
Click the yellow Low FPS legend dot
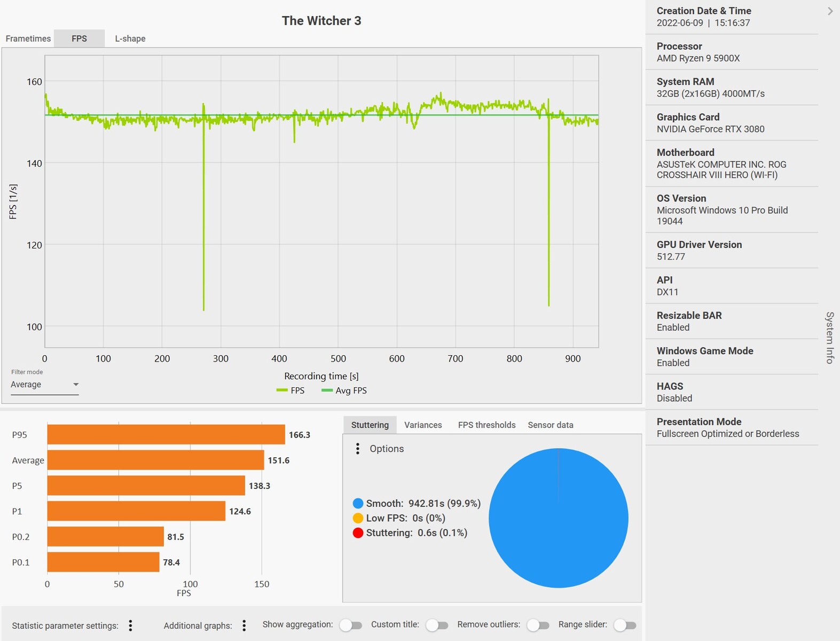pyautogui.click(x=358, y=518)
